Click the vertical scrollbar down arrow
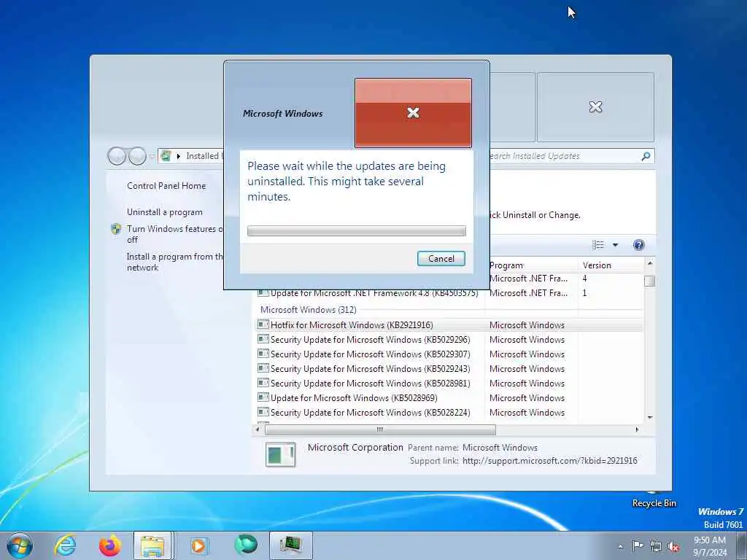This screenshot has width=747, height=560. [x=650, y=418]
